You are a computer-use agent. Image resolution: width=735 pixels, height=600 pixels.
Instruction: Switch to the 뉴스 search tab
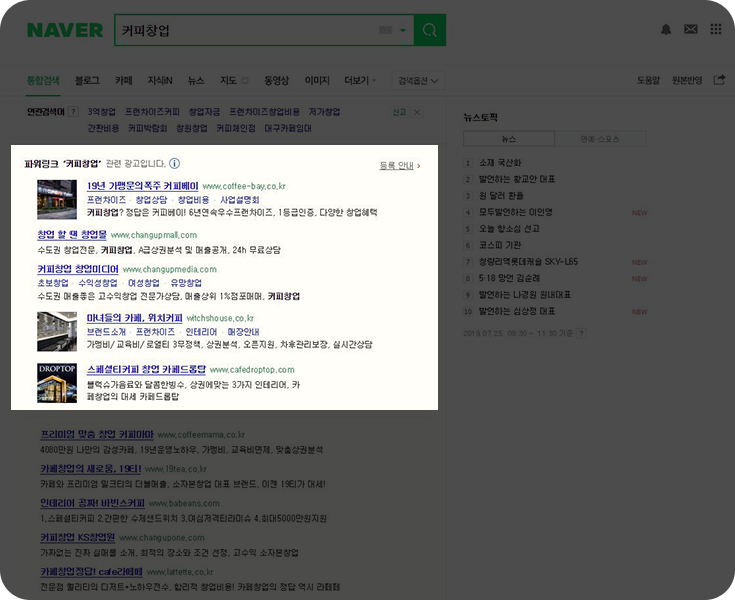(x=196, y=81)
